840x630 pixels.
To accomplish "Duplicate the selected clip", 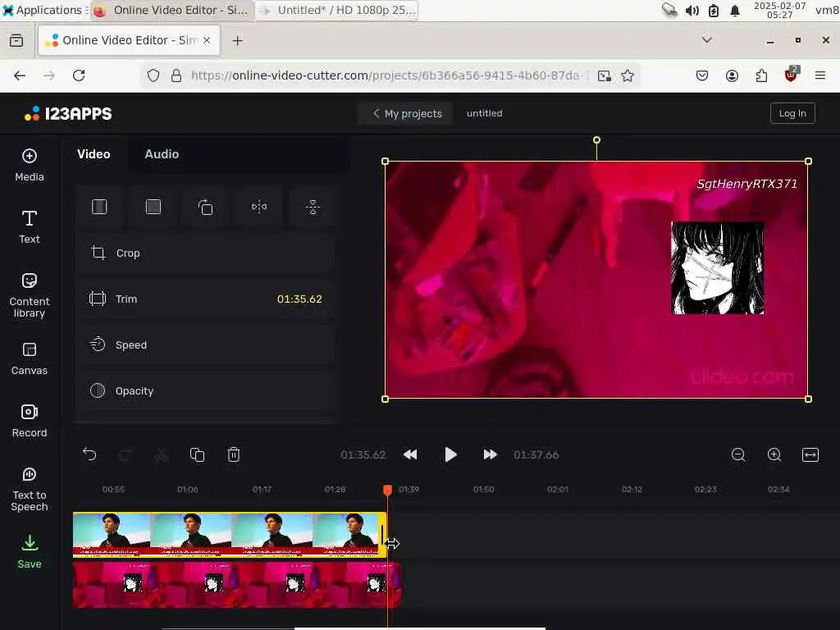I will (x=197, y=454).
